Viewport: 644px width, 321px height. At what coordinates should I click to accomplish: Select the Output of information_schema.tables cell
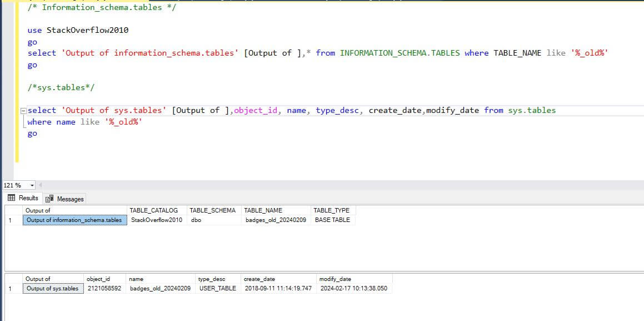74,220
